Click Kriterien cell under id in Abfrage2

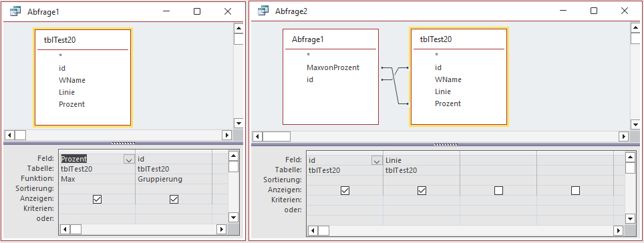tap(345, 200)
